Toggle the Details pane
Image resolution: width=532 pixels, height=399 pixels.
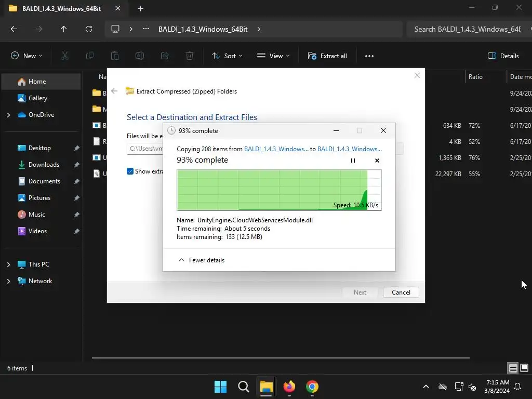click(503, 56)
